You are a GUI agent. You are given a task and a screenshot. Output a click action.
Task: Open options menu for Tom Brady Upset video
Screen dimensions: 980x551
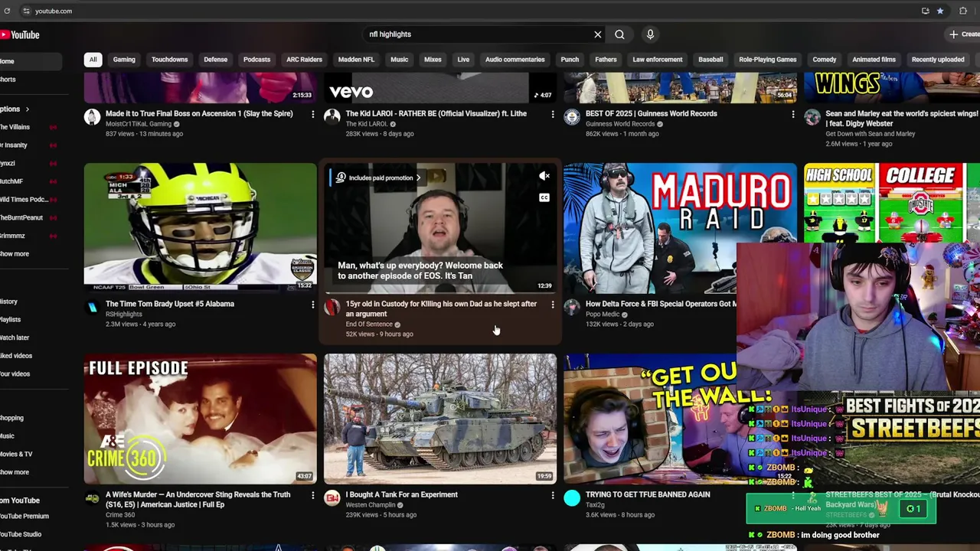[x=312, y=305]
